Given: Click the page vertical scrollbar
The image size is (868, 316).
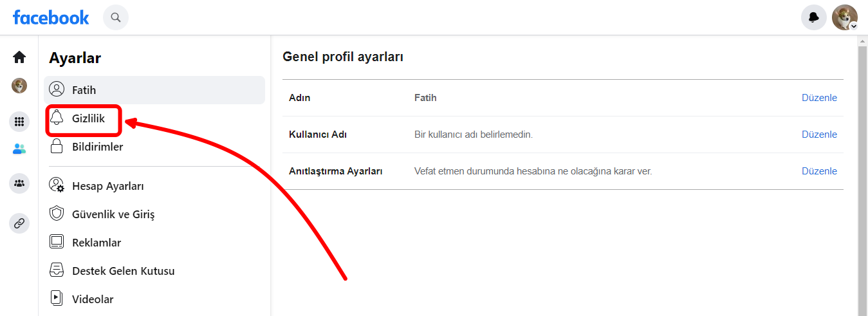Looking at the screenshot, I should 863,180.
